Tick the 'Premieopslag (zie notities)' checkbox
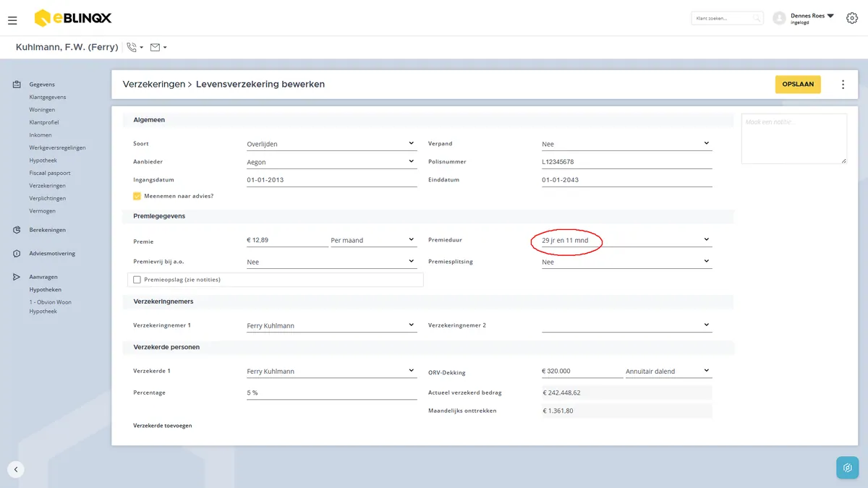Image resolution: width=868 pixels, height=488 pixels. coord(137,280)
